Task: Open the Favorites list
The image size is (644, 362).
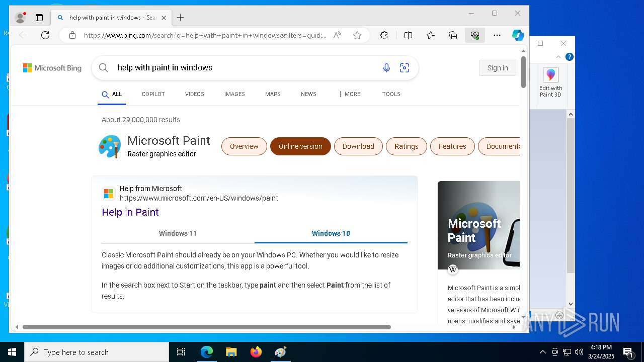Action: 431,35
